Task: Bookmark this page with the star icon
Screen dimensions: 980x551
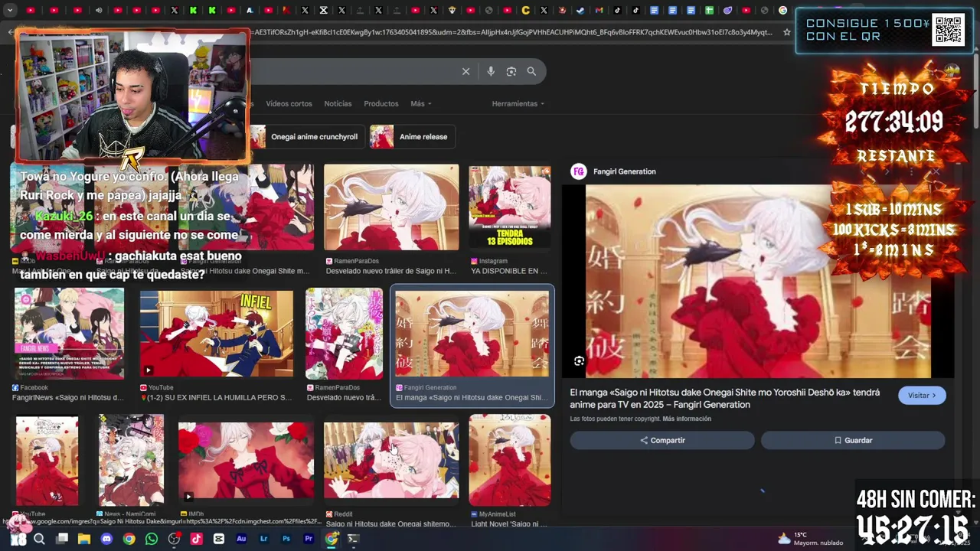Action: (786, 32)
